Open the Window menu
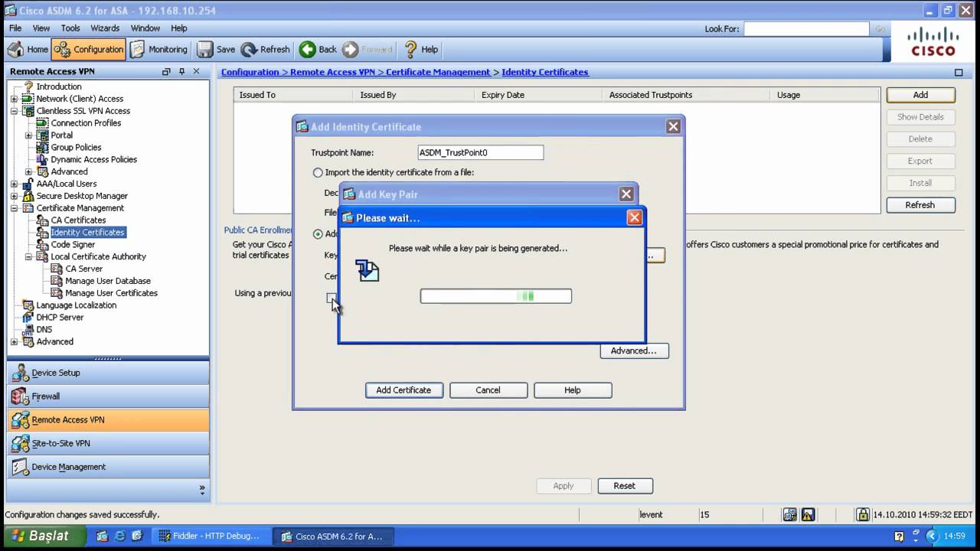Screen dimensions: 980x551 (145, 28)
